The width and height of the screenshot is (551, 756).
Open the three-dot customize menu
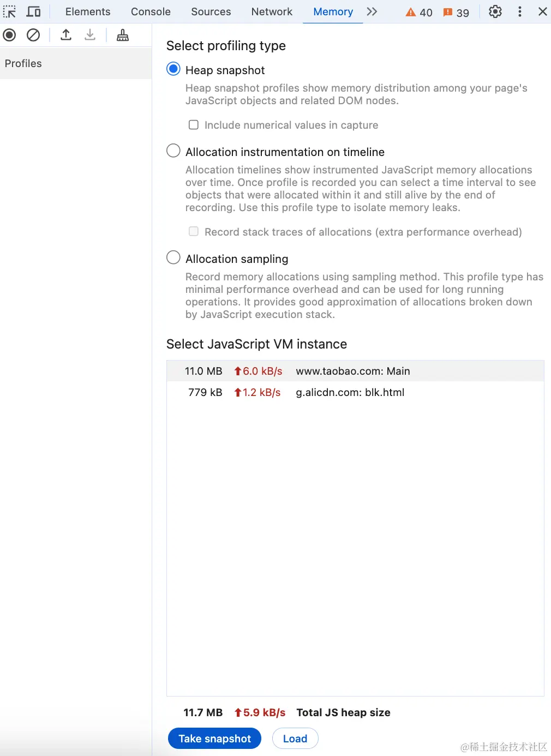pos(519,11)
